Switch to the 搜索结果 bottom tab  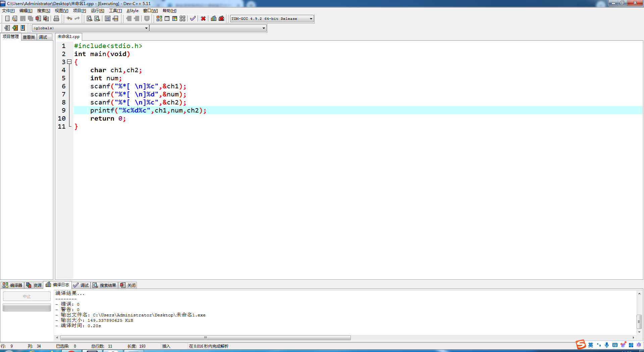104,285
